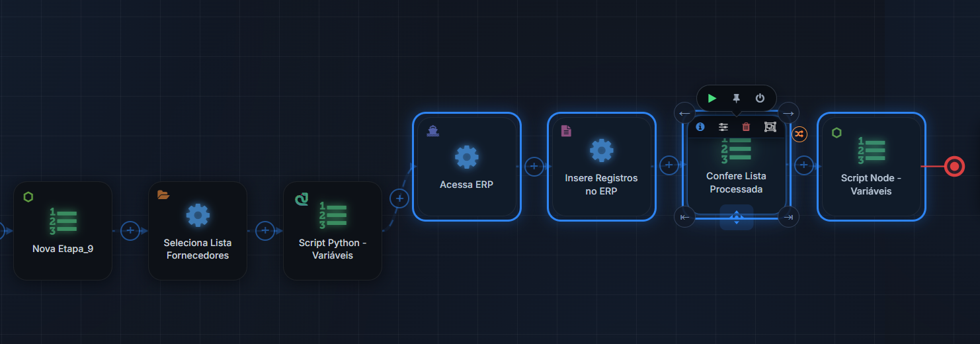
Task: Add step between Nova Etapa_9 and Seleciona Lista
Action: tap(131, 230)
